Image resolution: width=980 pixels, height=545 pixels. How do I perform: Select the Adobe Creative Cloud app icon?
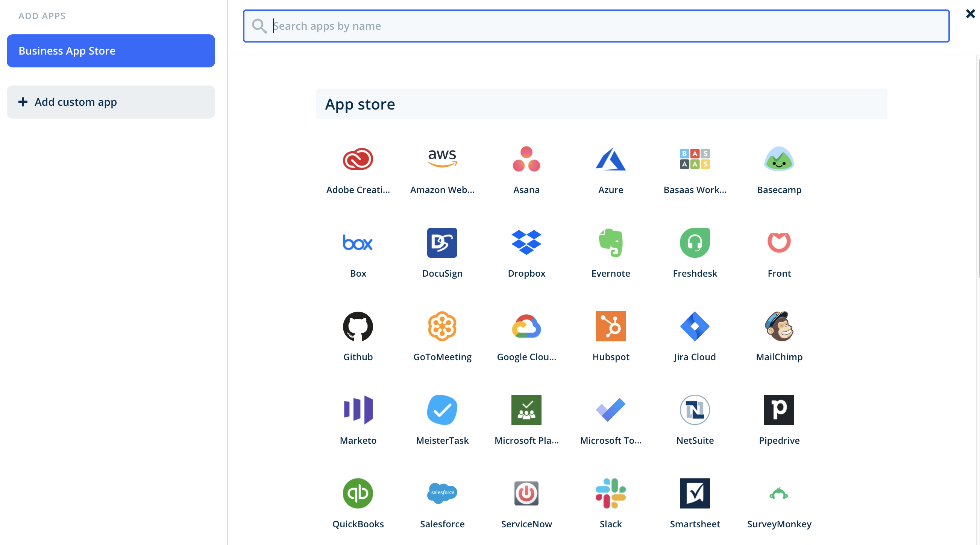click(358, 159)
